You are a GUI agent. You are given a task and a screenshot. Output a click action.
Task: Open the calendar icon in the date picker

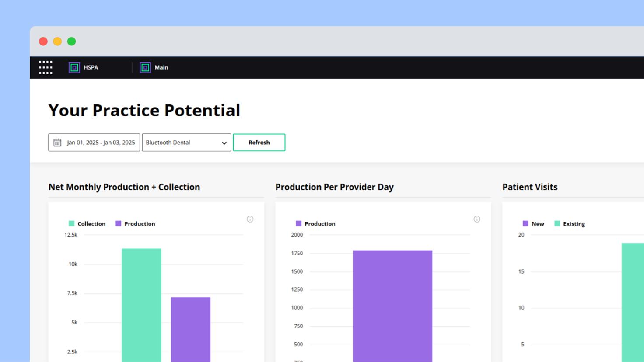[x=57, y=142]
